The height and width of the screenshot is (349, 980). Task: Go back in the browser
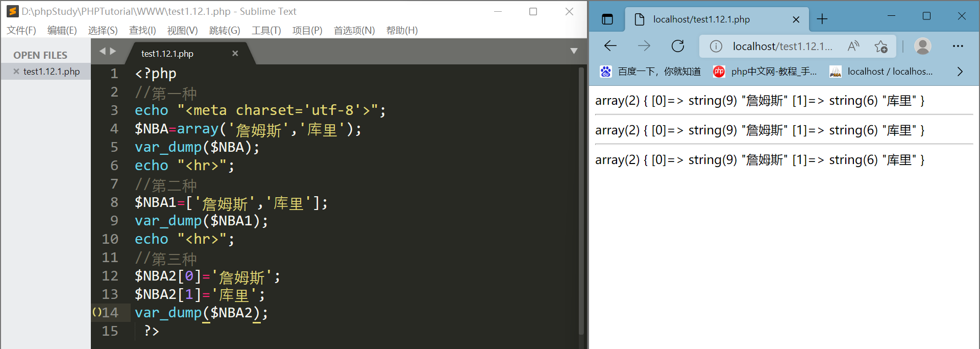pyautogui.click(x=610, y=46)
